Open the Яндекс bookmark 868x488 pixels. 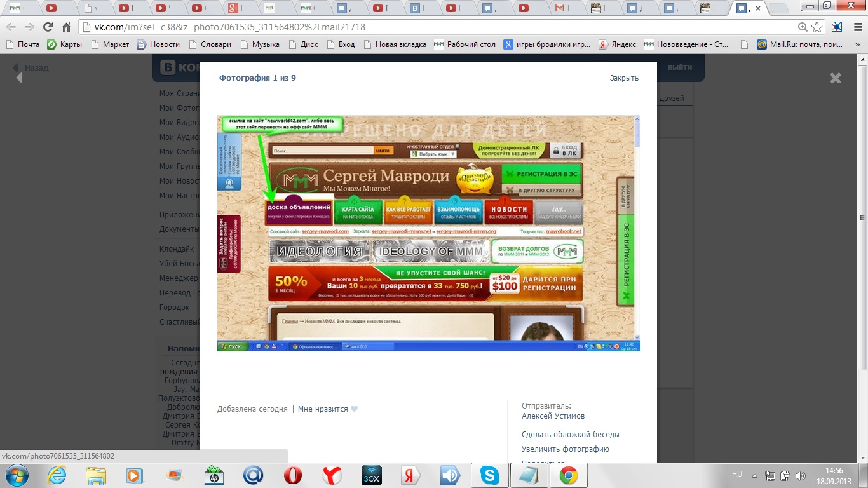click(618, 44)
